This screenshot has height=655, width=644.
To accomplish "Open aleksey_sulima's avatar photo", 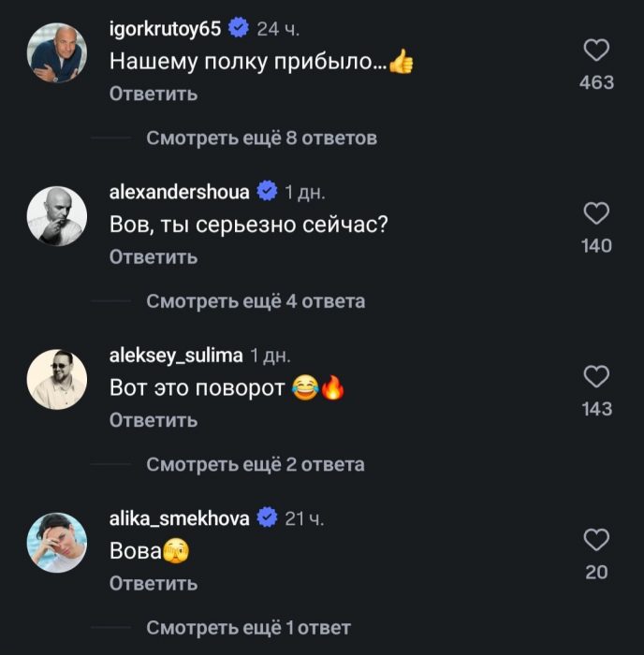I will [57, 379].
